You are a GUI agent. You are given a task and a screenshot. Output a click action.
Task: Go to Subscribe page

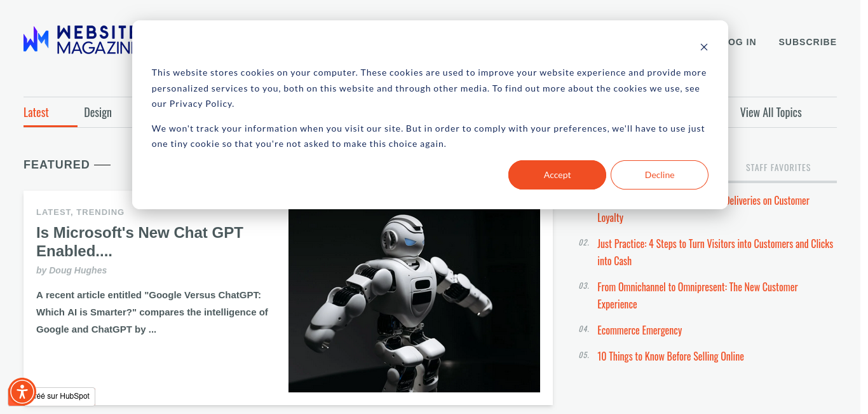pos(808,42)
